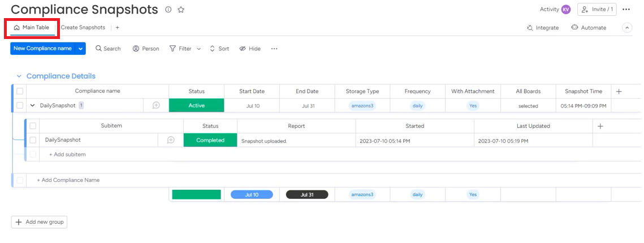This screenshot has width=644, height=243.
Task: Click the Last Updated 2023-07-10 05:19 PM cell
Action: [x=533, y=141]
